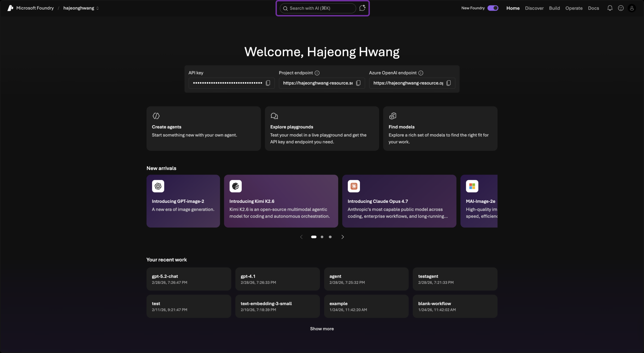Screen dimensions: 644x353
Task: Open recent item blank-workflow
Action: 455,306
